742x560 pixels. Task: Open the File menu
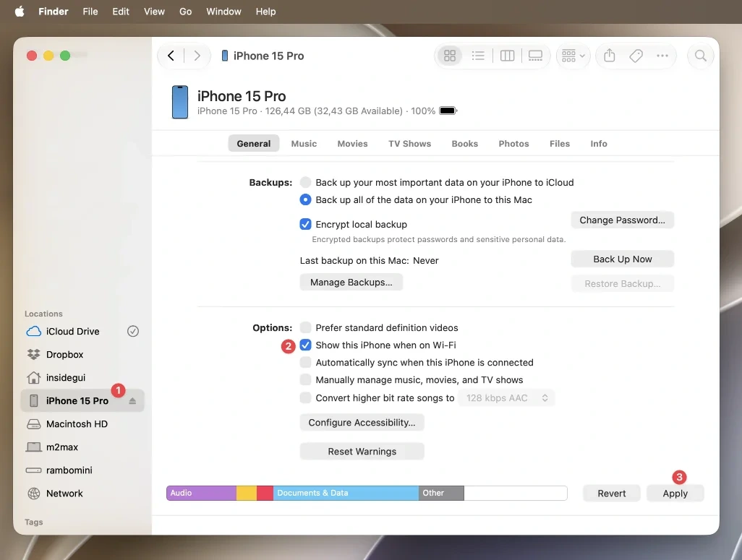point(90,12)
